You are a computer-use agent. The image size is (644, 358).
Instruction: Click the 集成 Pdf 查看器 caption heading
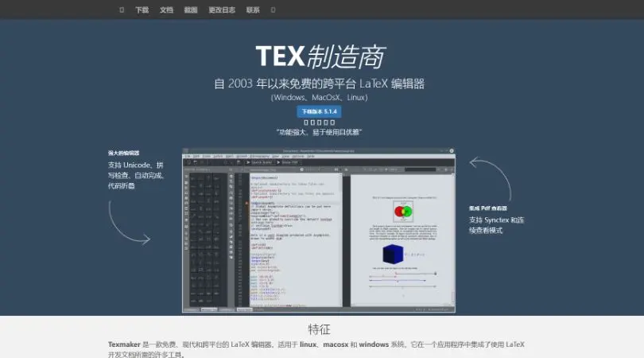488,208
